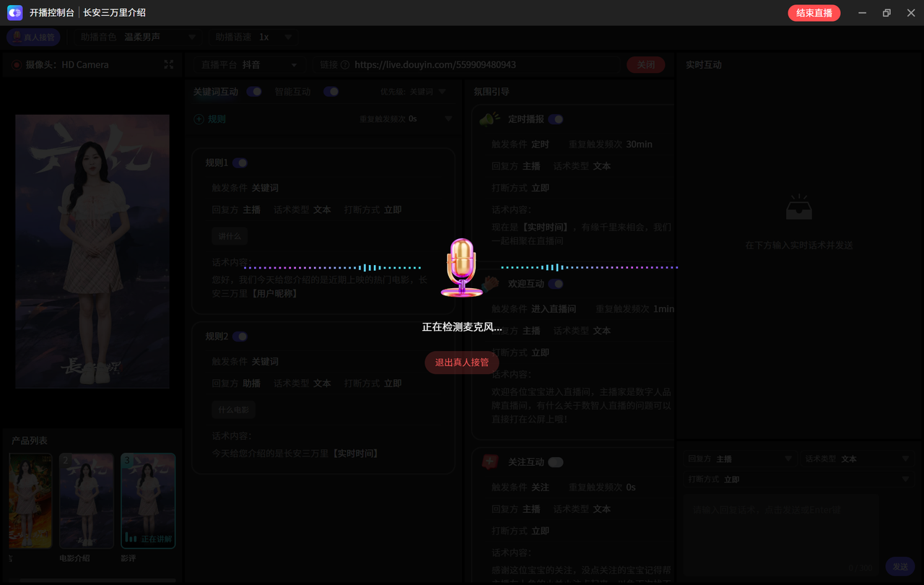This screenshot has height=585, width=924.
Task: Click the 真人接管 button in toolbar
Action: [x=33, y=37]
